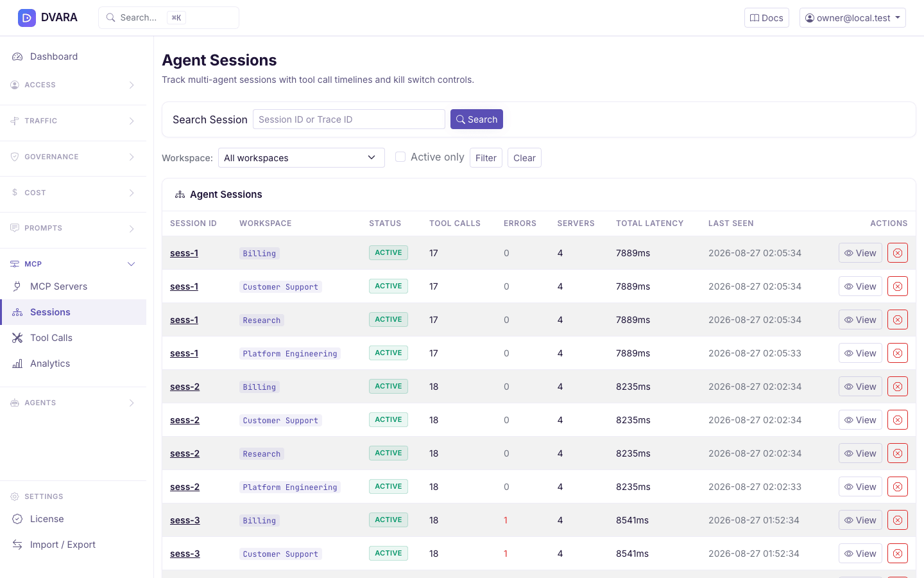Viewport: 924px width, 578px height.
Task: Open the Dashboard page from sidebar
Action: (73, 57)
